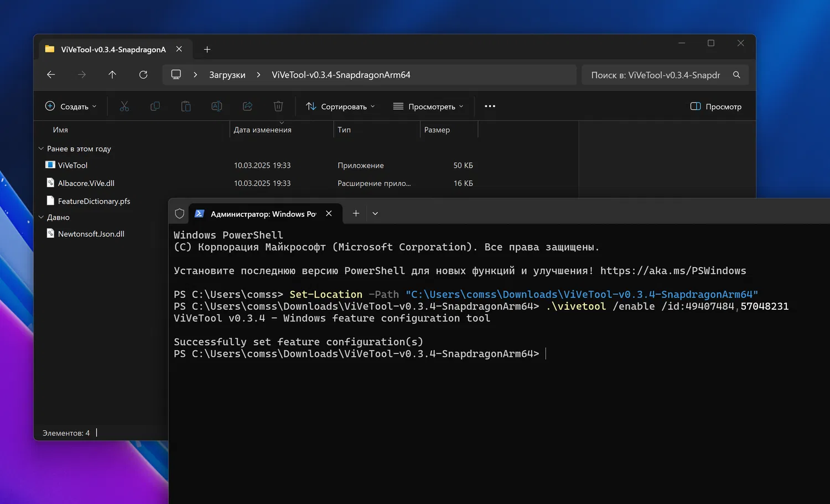
Task: Open the Просмотреть view options dropdown
Action: [x=428, y=106]
